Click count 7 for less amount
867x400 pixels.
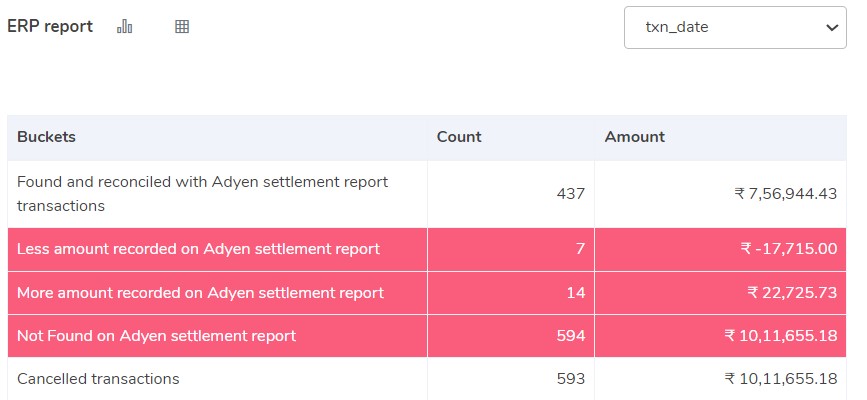point(580,249)
